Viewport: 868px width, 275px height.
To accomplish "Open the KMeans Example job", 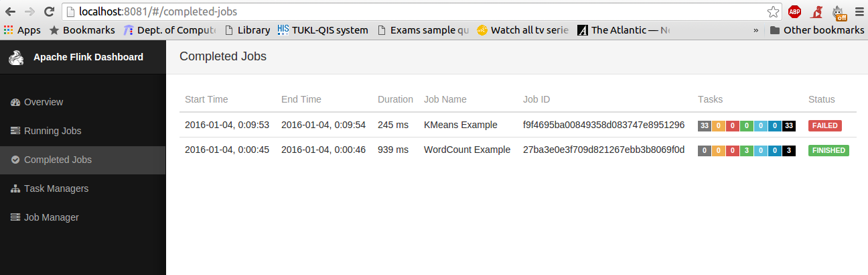I will [x=461, y=125].
